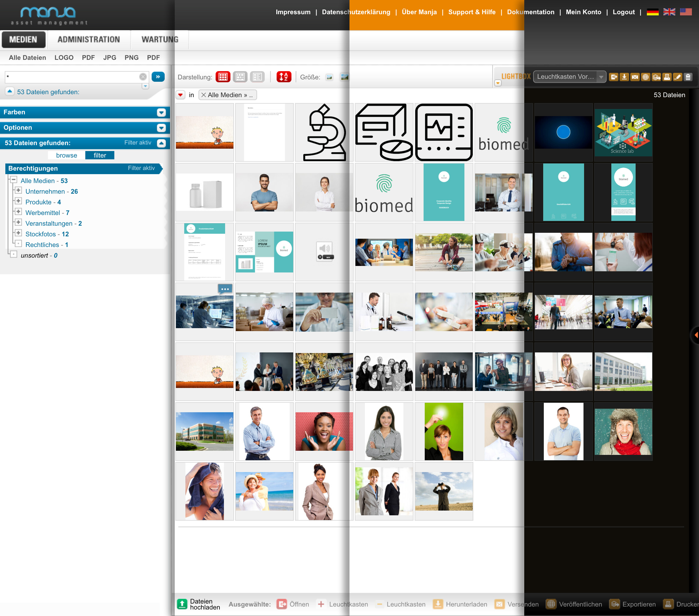The width and height of the screenshot is (699, 616).
Task: Expand the Unternehmen tree node
Action: point(18,190)
